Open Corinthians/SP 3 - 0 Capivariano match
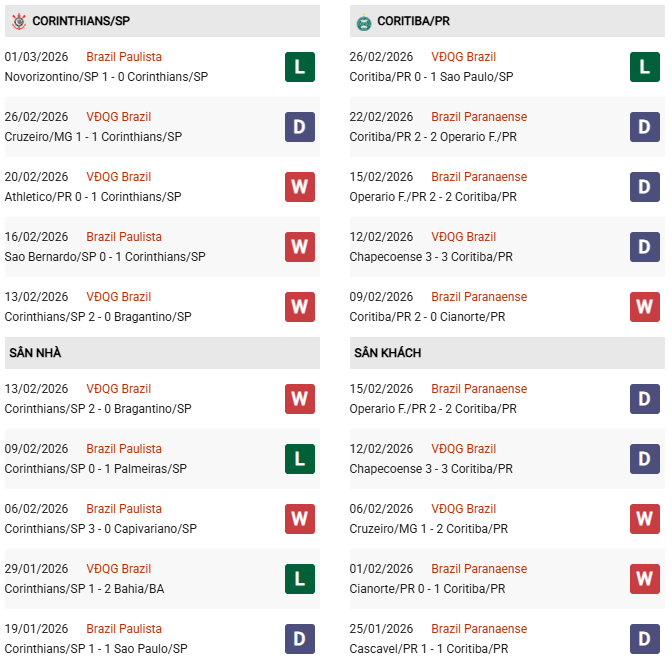Screen dimensions: 672x662 pyautogui.click(x=99, y=529)
